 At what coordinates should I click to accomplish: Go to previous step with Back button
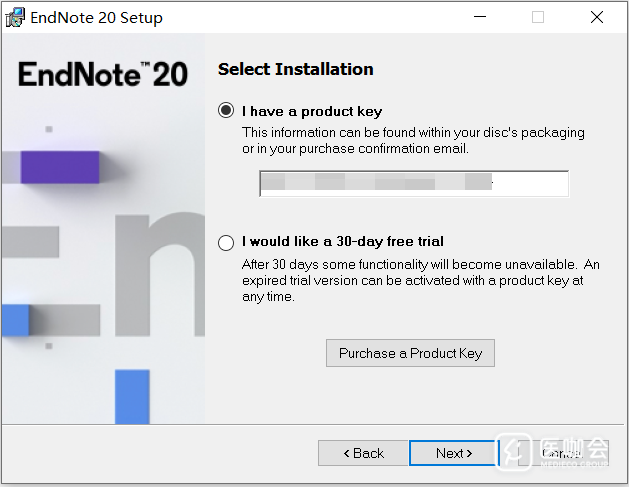(363, 453)
